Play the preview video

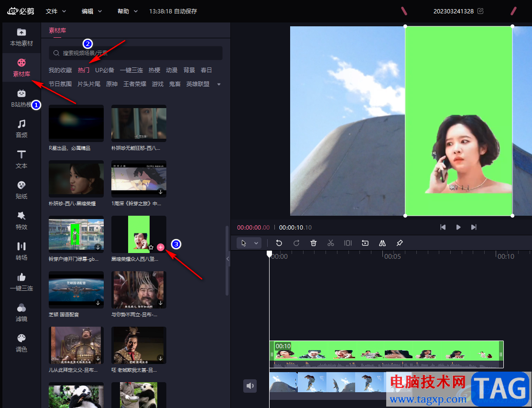[458, 227]
